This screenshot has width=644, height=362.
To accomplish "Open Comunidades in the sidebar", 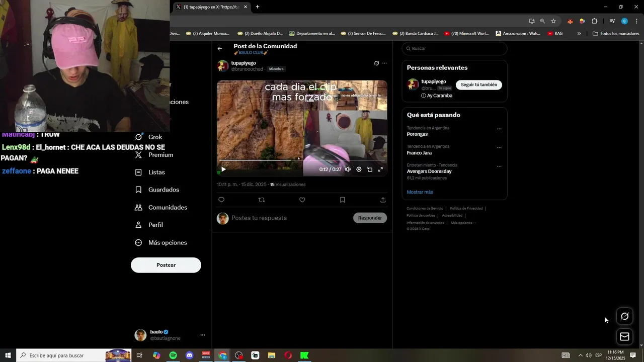I will (x=161, y=207).
